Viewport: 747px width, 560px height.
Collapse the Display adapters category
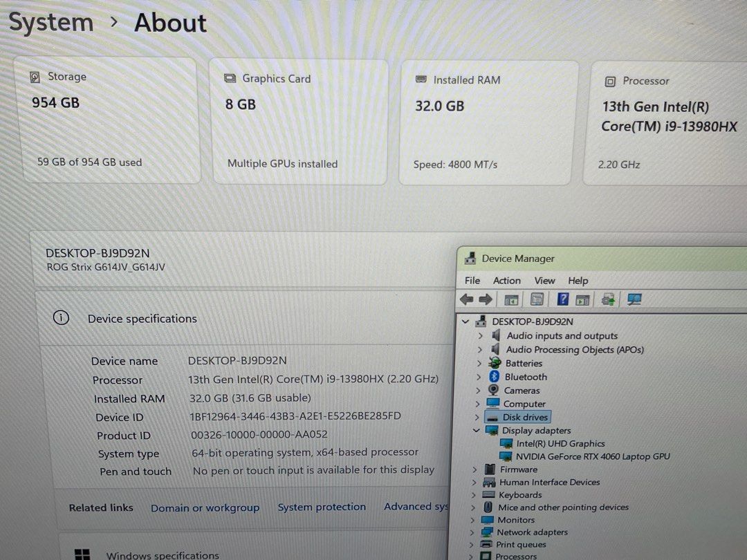(x=477, y=430)
